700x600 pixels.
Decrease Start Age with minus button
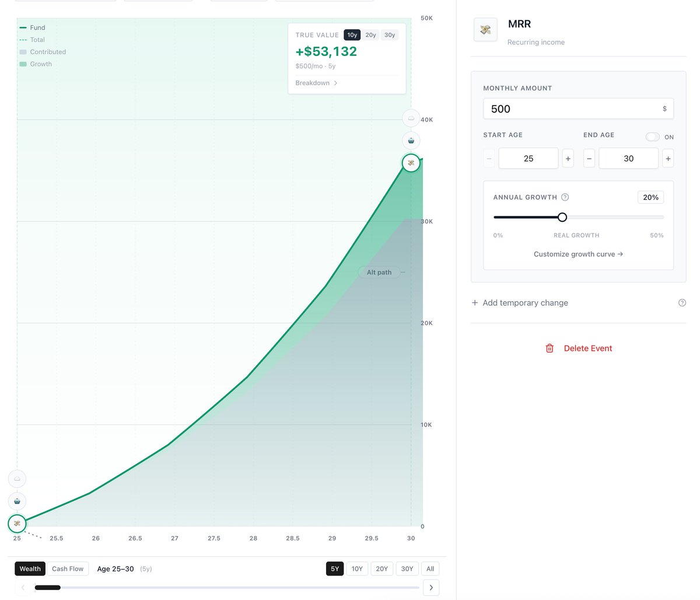pyautogui.click(x=489, y=159)
